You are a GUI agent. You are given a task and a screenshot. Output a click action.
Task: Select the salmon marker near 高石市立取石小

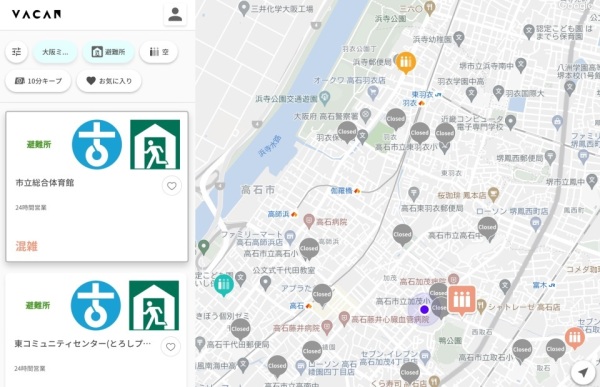pyautogui.click(x=574, y=338)
